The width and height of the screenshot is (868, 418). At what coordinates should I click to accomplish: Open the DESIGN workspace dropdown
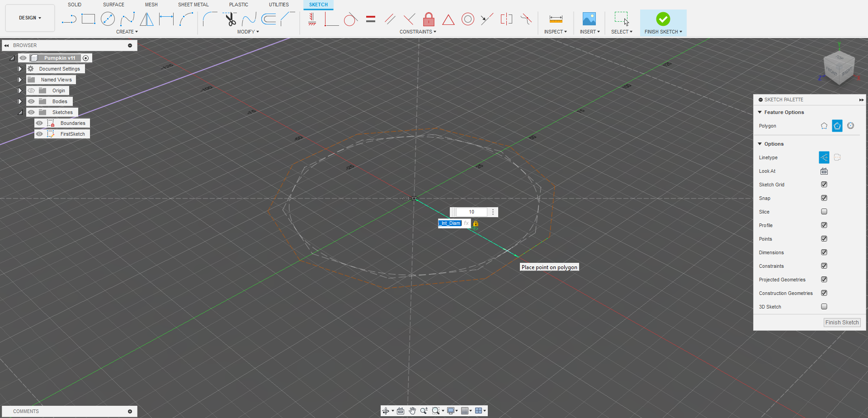30,18
